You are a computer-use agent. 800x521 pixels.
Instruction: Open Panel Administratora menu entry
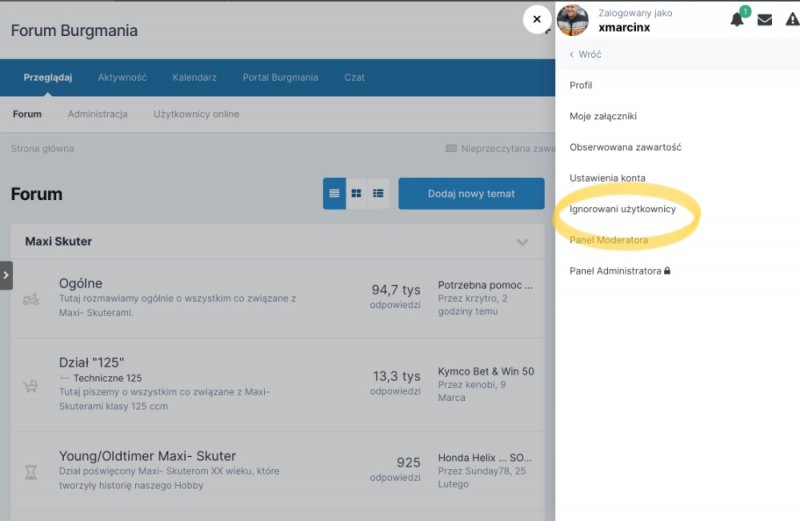[x=619, y=271]
